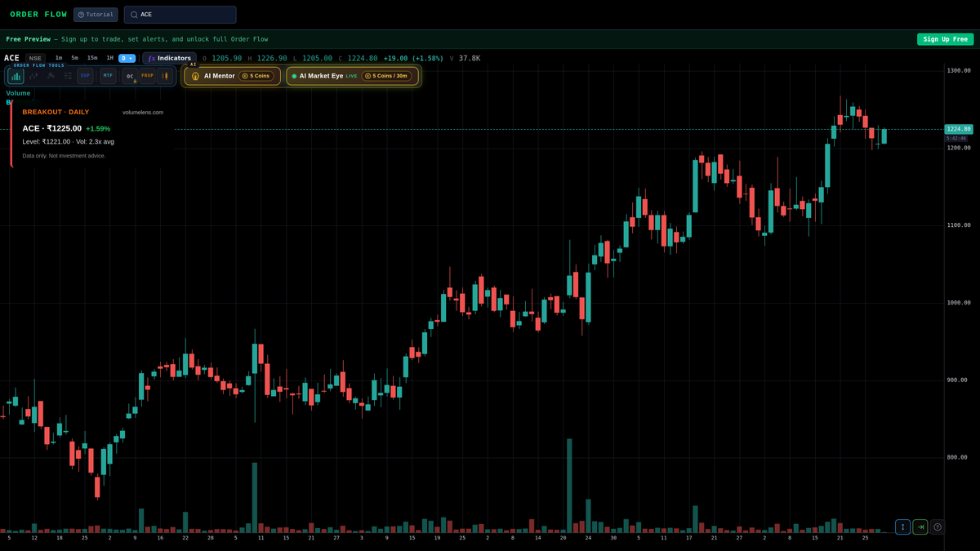
Task: Click the dimmed stepped-bars tool icon
Action: [x=33, y=76]
